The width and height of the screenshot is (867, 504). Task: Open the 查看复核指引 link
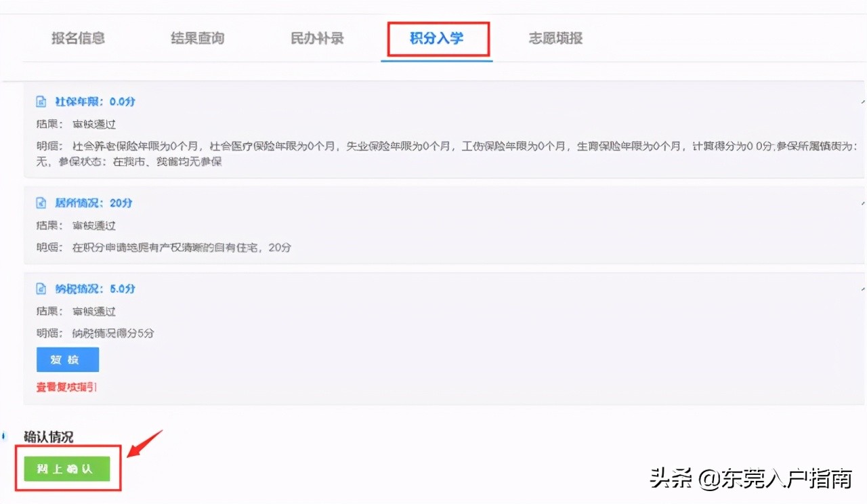[67, 387]
